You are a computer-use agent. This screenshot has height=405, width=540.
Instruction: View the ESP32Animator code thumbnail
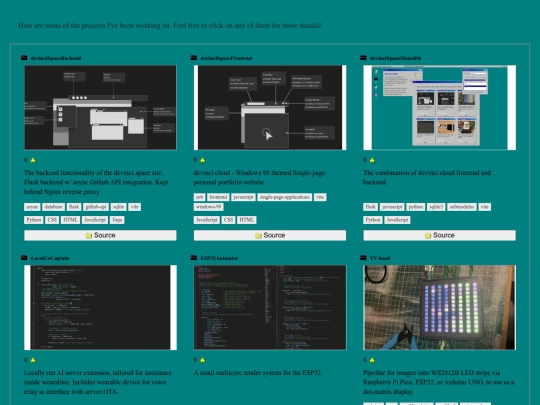point(270,308)
